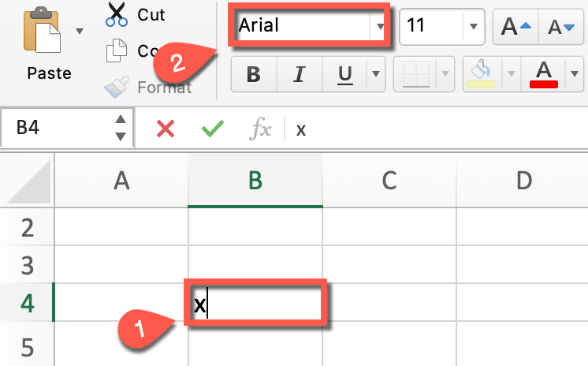Click the Cut scissors icon
Screen dimensions: 588x366
click(x=117, y=15)
